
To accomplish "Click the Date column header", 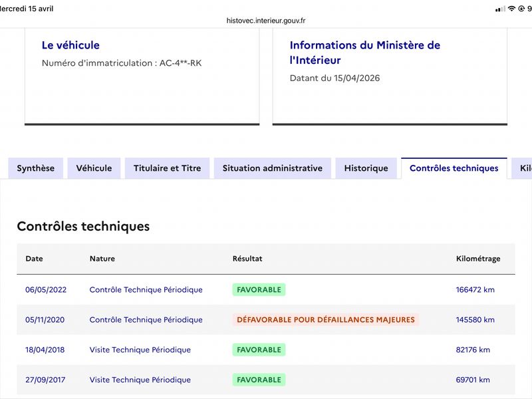I will [35, 259].
